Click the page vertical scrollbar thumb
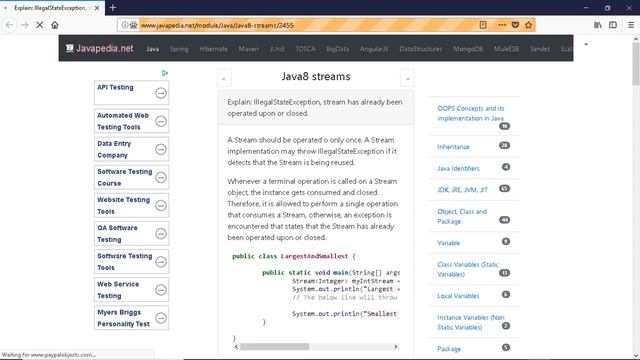640x360 pixels. [x=636, y=63]
